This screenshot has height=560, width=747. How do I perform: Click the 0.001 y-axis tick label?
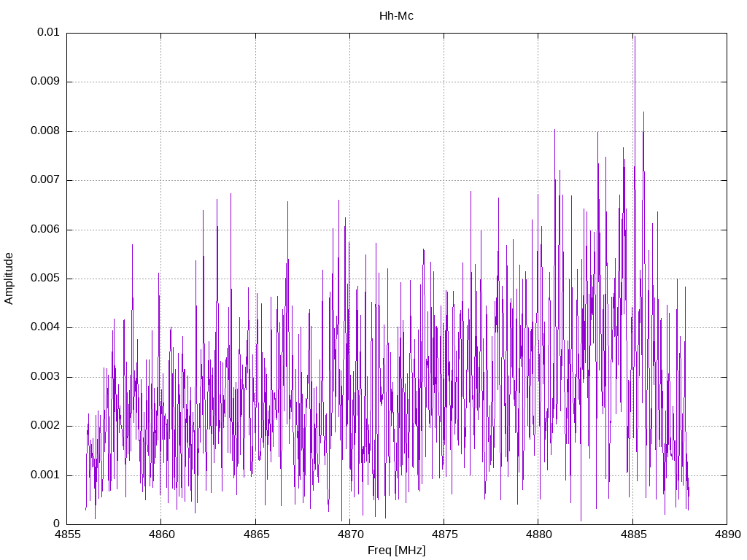click(45, 475)
